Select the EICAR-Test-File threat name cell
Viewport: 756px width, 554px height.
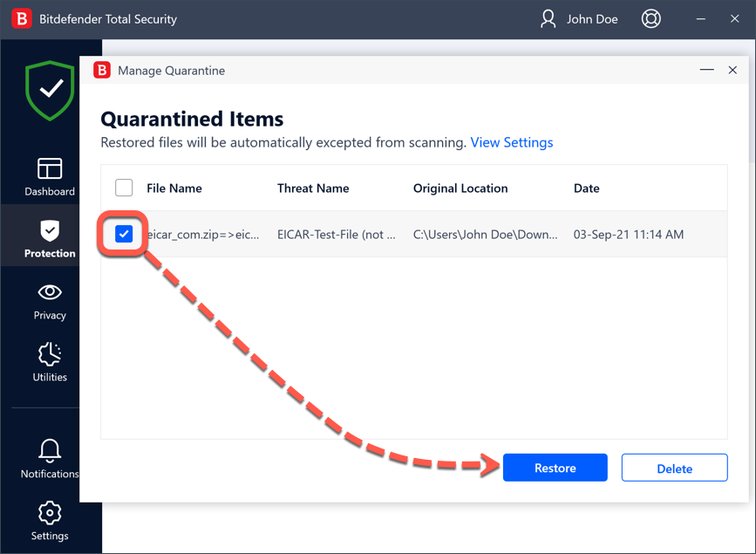[336, 235]
